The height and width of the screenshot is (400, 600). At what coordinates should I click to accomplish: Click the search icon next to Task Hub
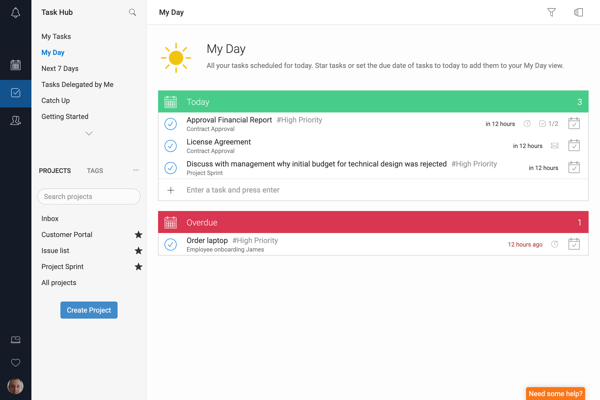pyautogui.click(x=132, y=13)
